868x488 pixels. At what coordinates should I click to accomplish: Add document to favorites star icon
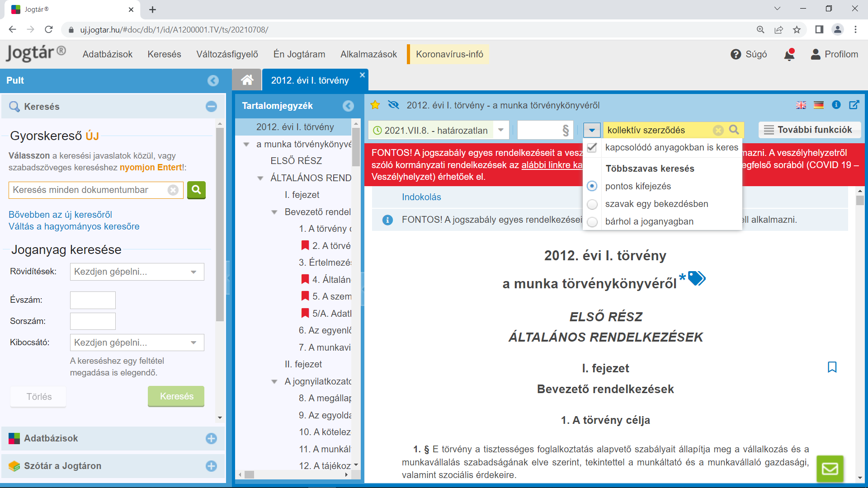(x=375, y=105)
